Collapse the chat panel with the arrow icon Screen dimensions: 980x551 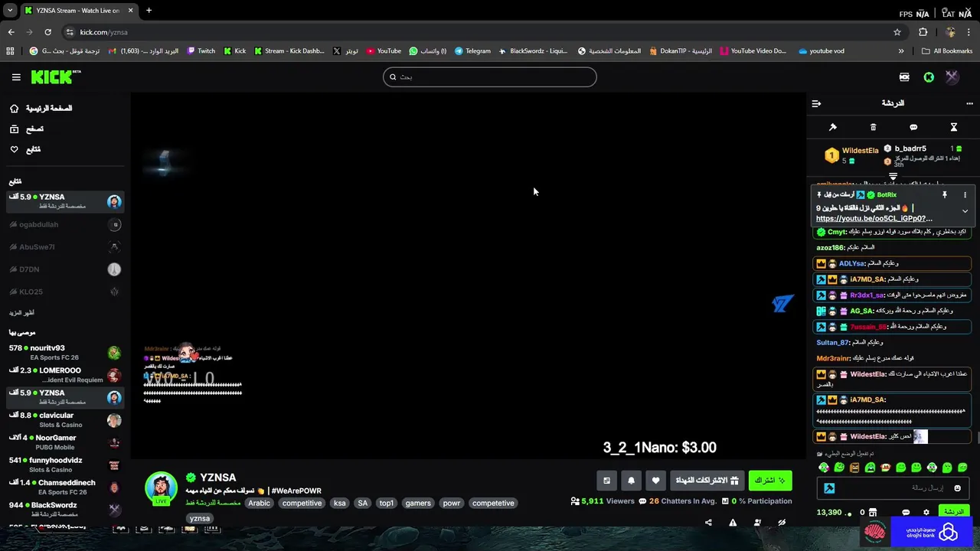pos(816,103)
